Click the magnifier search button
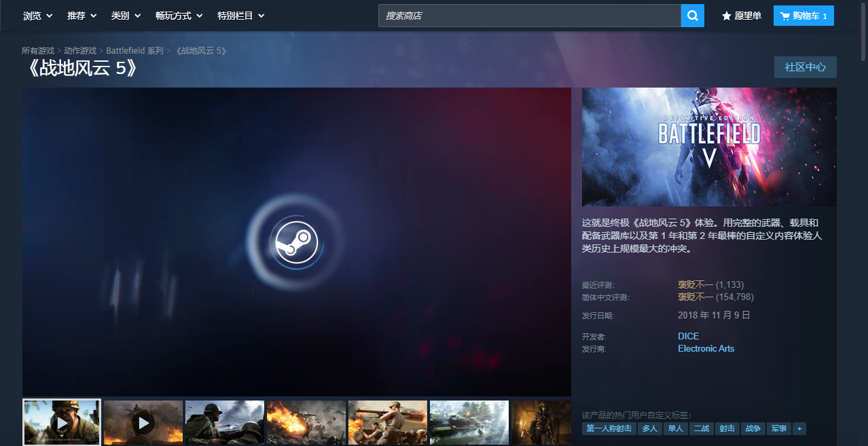Image resolution: width=868 pixels, height=446 pixels. pyautogui.click(x=692, y=16)
